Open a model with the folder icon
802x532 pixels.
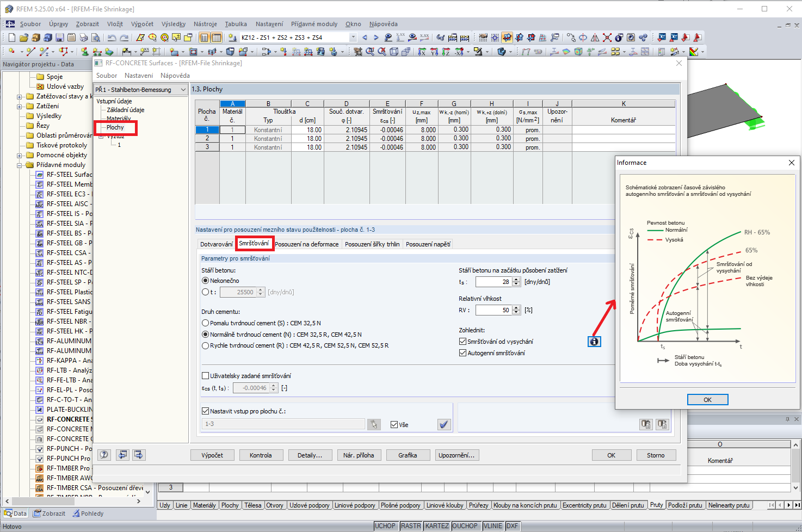pyautogui.click(x=23, y=38)
